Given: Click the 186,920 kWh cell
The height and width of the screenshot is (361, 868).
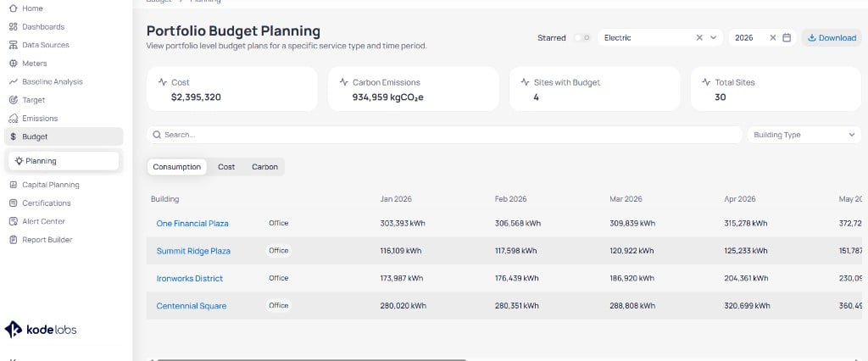Looking at the screenshot, I should click(632, 278).
